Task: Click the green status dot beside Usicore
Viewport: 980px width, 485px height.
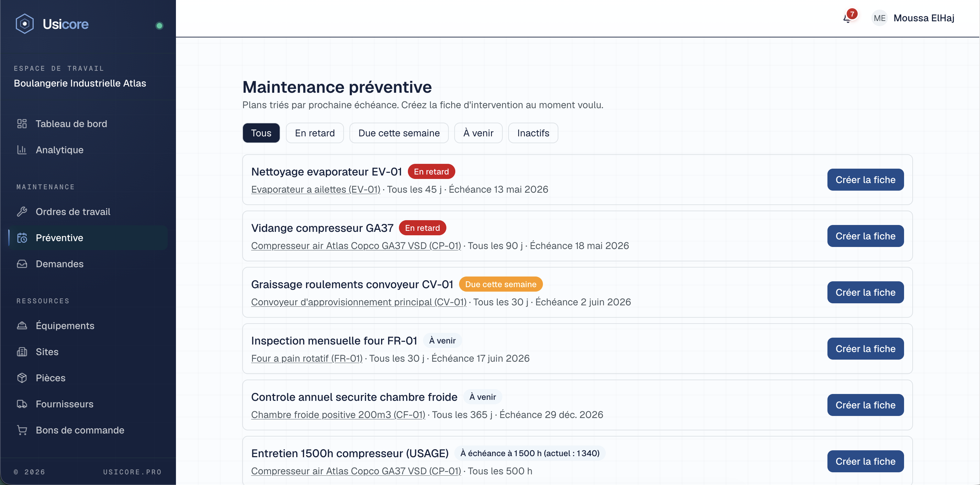Action: click(x=159, y=25)
